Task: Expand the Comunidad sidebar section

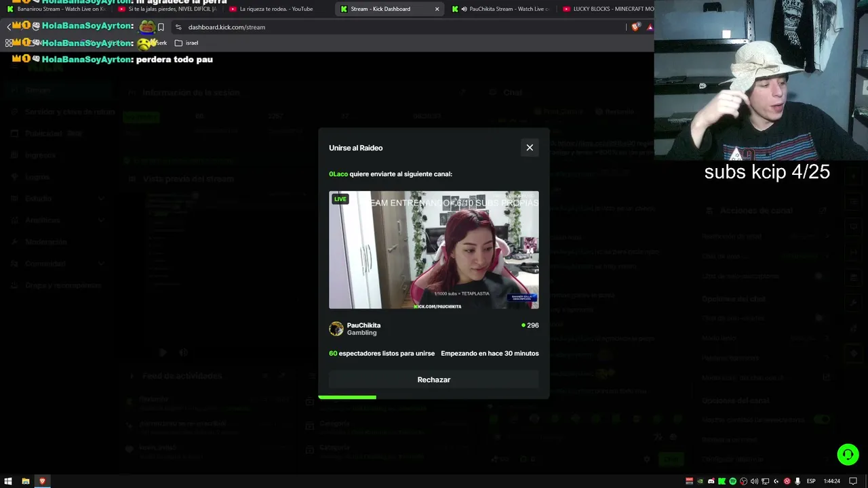Action: [101, 264]
